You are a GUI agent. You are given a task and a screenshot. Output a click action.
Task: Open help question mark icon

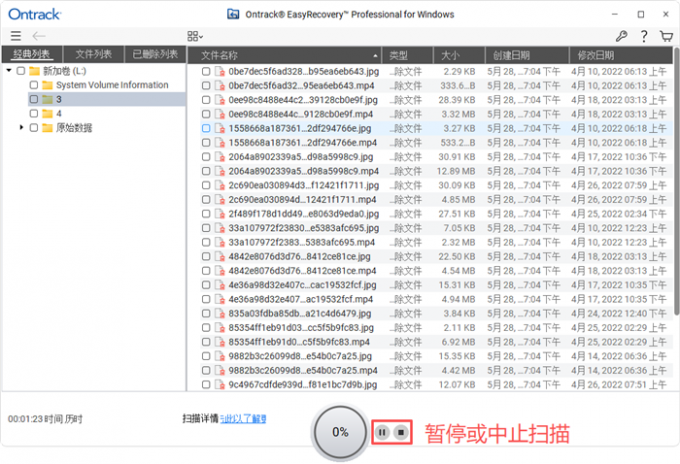(x=644, y=36)
